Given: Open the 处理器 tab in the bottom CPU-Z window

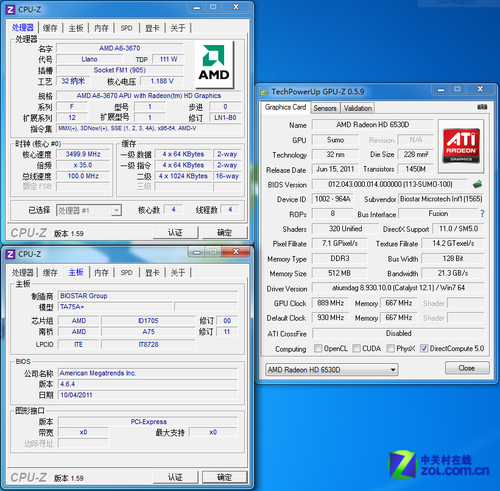Looking at the screenshot, I should tap(22, 273).
